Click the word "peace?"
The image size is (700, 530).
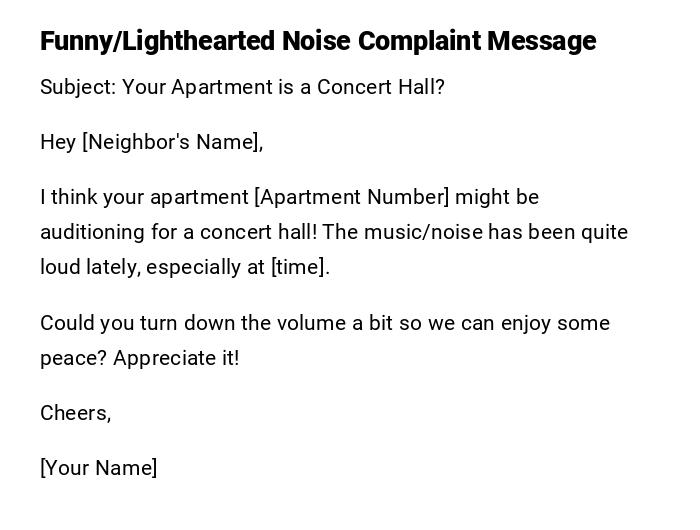73,358
